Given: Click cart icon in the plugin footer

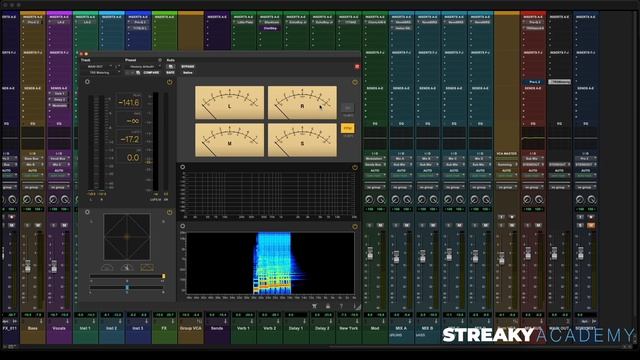Looking at the screenshot, I should [x=314, y=306].
